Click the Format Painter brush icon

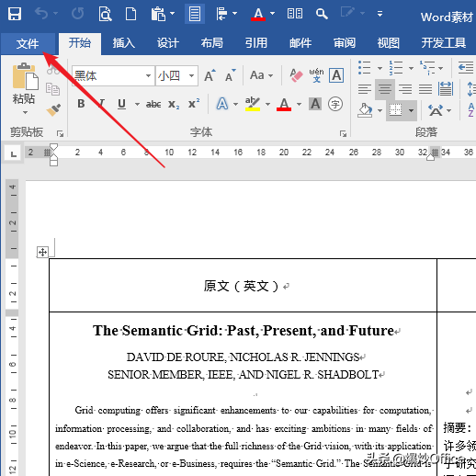click(53, 109)
